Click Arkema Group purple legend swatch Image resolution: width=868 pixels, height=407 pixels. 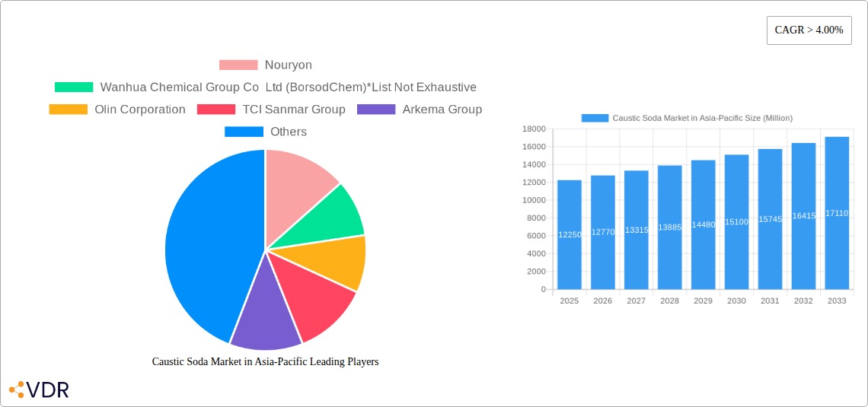click(376, 110)
